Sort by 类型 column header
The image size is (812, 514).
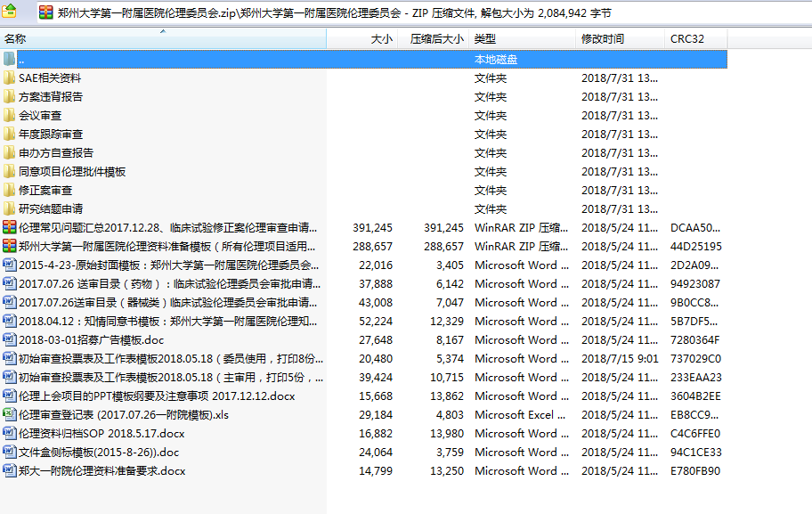[485, 39]
